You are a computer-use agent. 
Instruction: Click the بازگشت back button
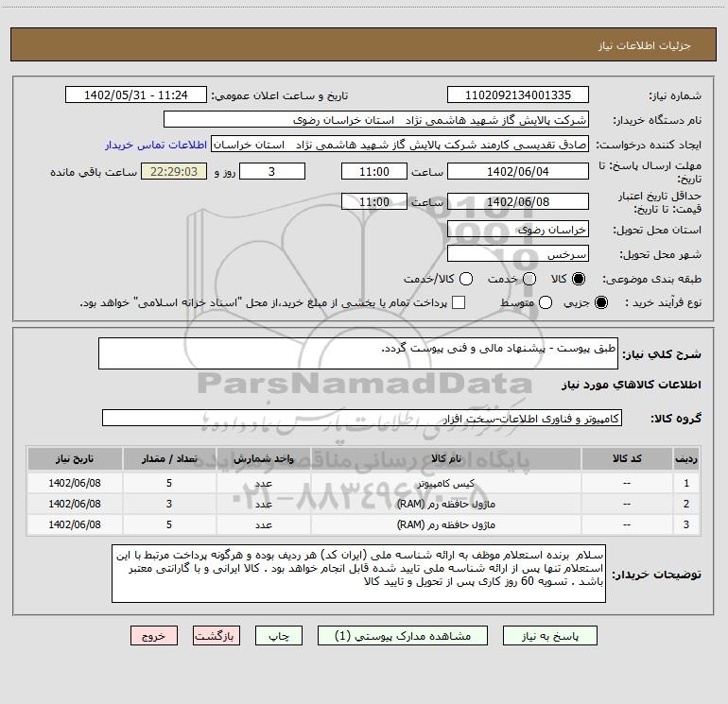(217, 636)
